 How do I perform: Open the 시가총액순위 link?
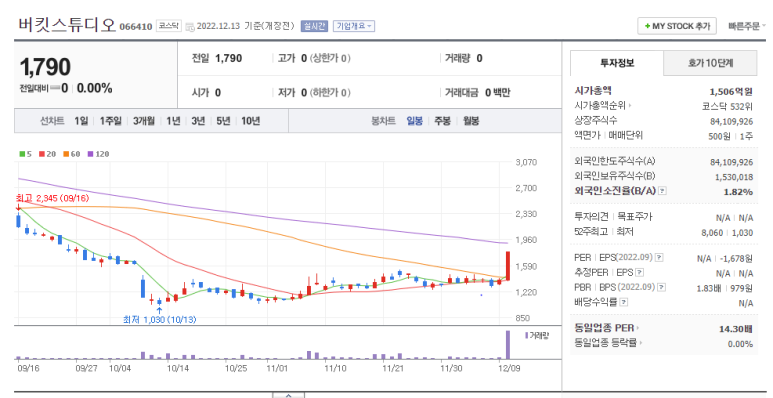(602, 105)
